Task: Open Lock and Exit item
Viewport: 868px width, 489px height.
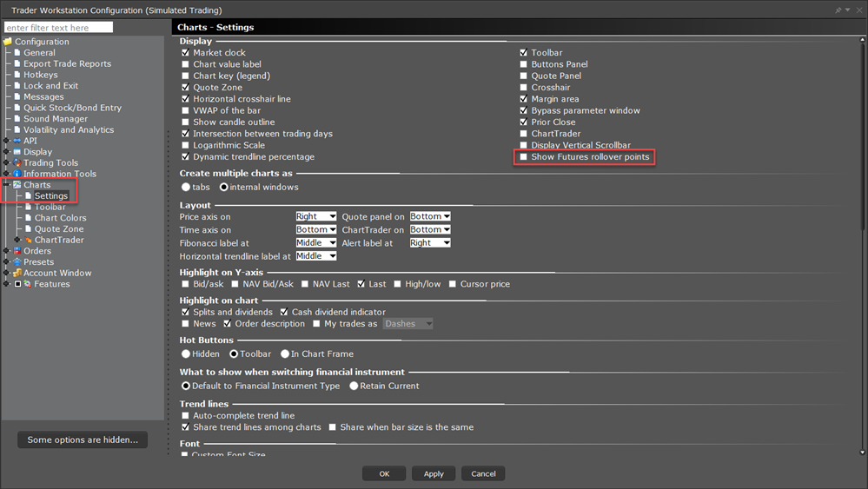Action: tap(50, 86)
